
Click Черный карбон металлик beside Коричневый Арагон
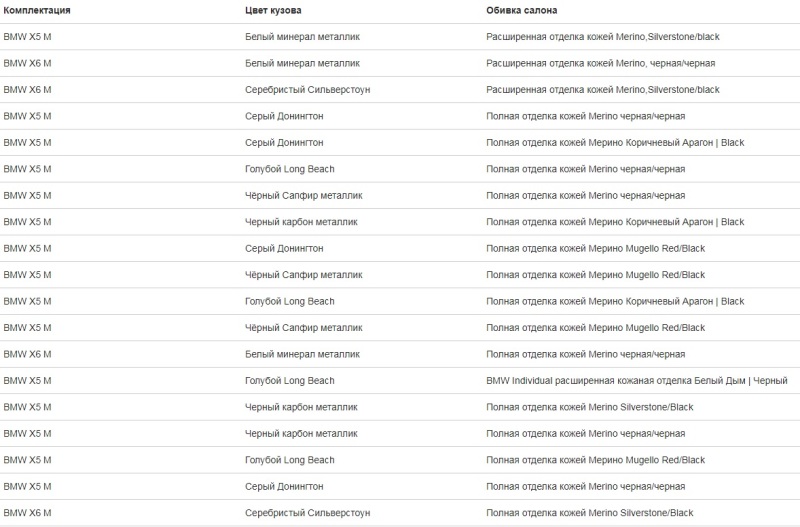tap(301, 222)
